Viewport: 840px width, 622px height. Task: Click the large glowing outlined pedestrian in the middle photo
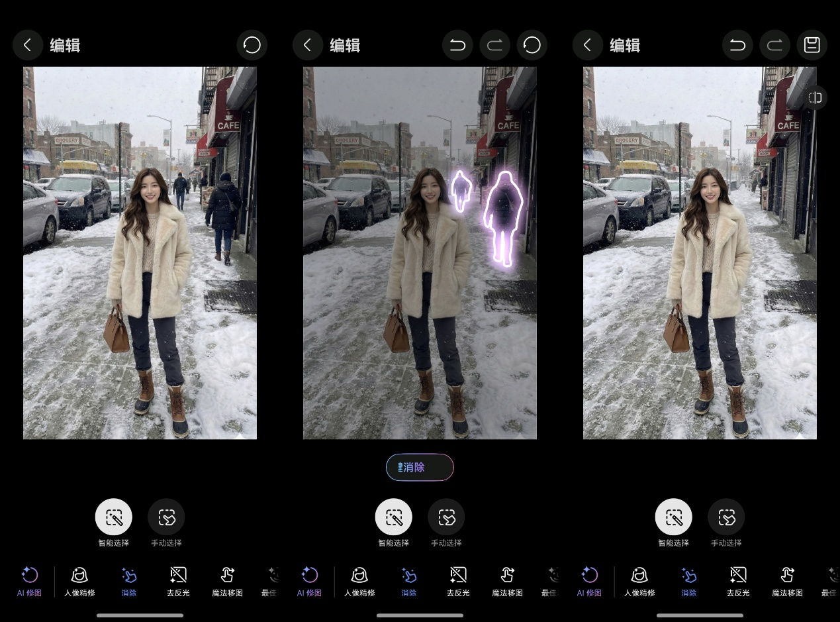(x=502, y=215)
